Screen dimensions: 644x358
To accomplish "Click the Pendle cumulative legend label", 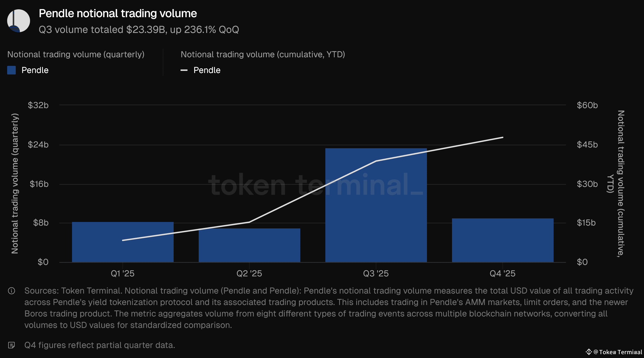I will tap(207, 70).
